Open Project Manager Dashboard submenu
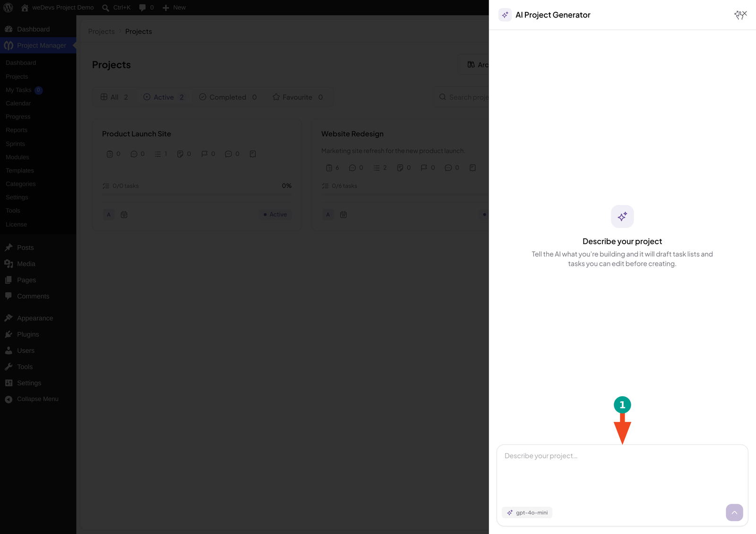The height and width of the screenshot is (534, 756). [21, 63]
